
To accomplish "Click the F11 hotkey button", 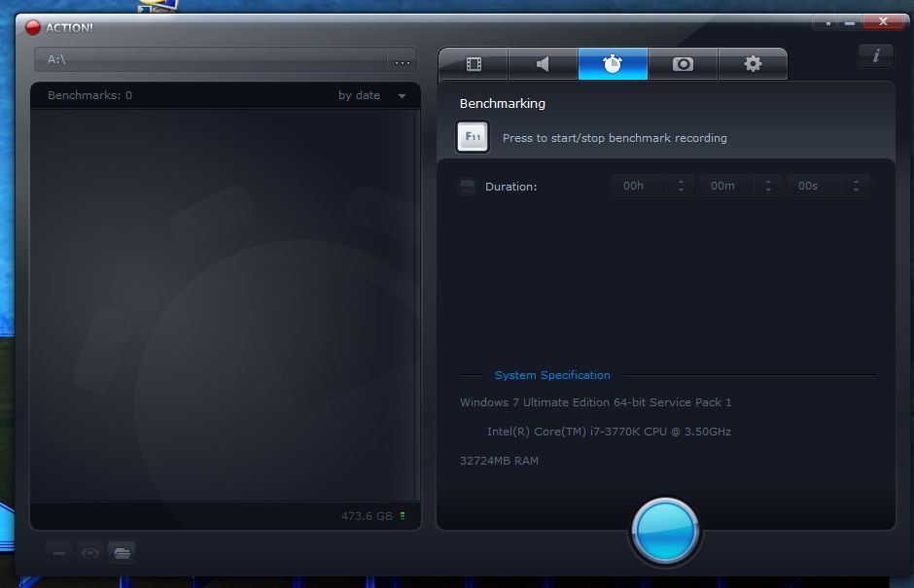I will click(473, 137).
